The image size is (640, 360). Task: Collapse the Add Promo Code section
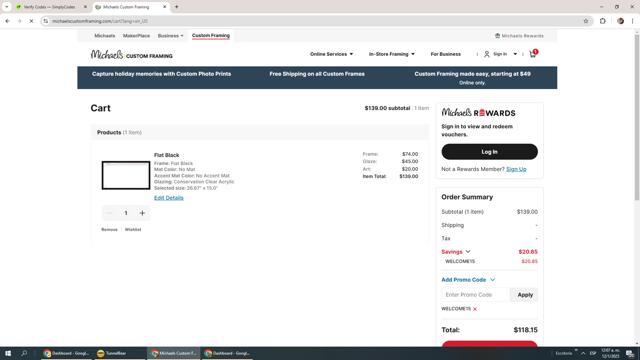pyautogui.click(x=493, y=280)
